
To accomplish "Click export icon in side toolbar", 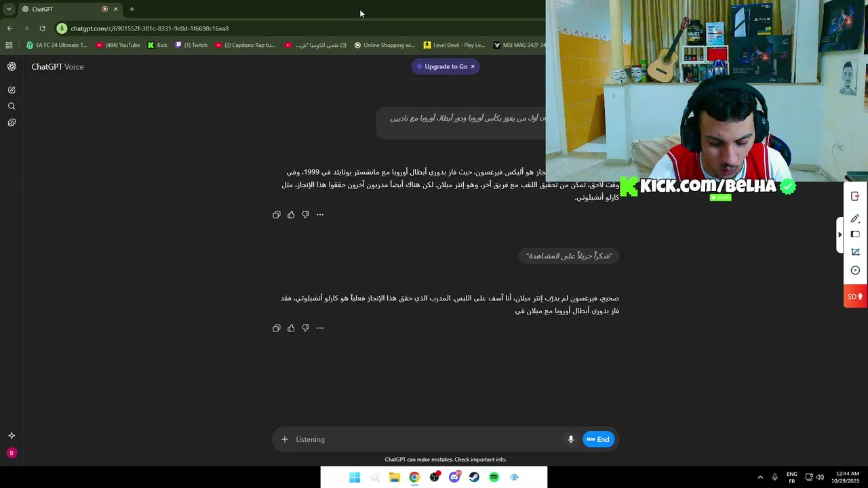I will point(855,197).
